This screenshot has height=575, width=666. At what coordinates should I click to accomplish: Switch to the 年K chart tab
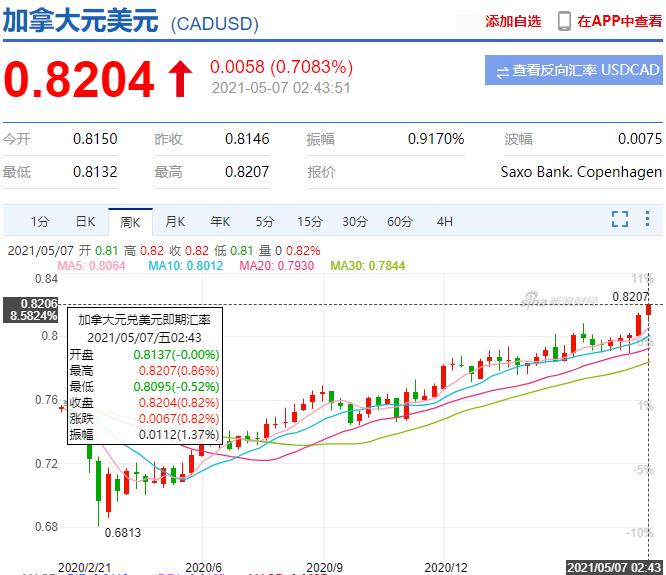pyautogui.click(x=220, y=222)
